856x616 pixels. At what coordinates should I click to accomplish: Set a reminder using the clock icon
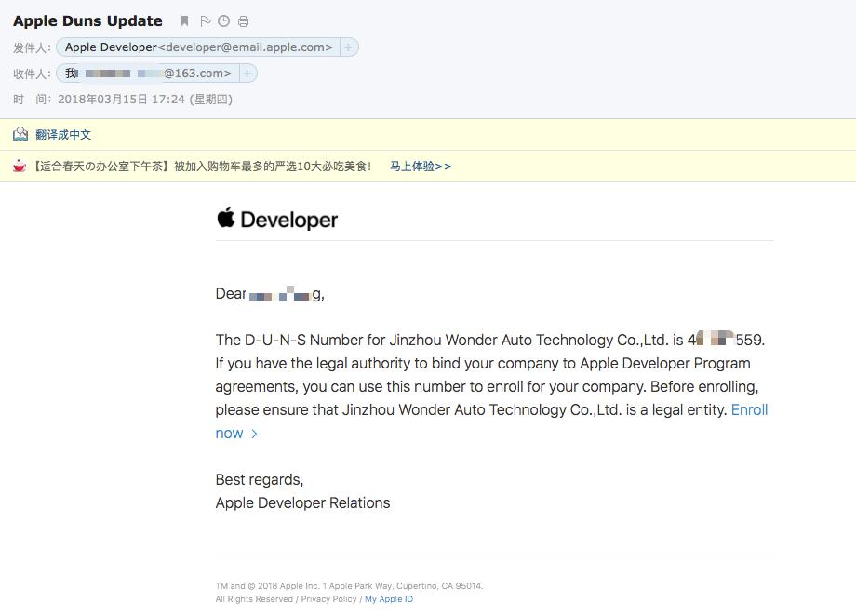point(224,21)
